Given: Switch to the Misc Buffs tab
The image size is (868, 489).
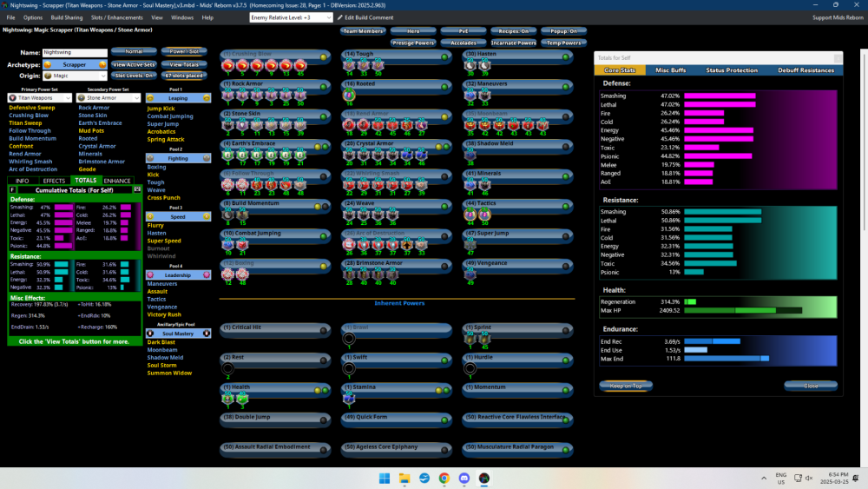Looking at the screenshot, I should 670,70.
